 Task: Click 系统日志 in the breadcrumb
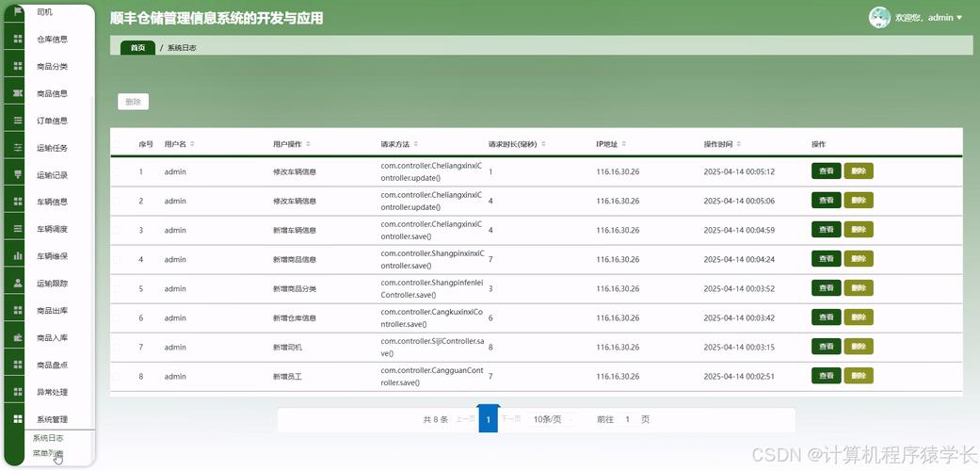pyautogui.click(x=182, y=47)
